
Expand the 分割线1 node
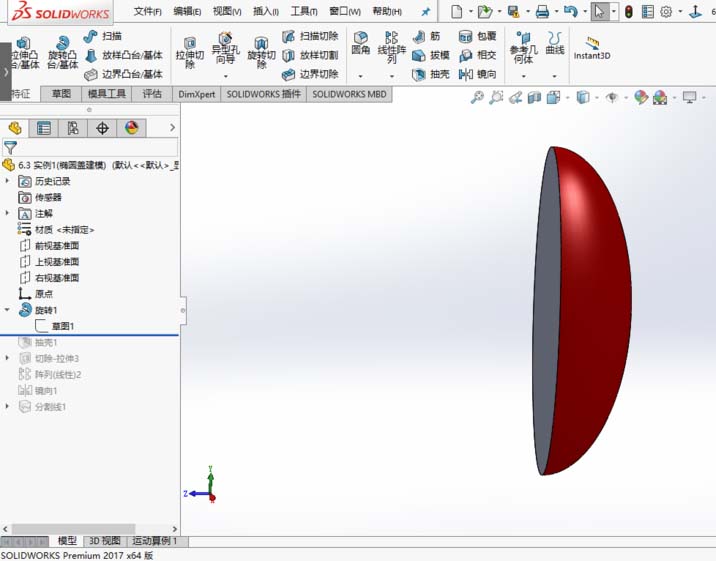pyautogui.click(x=7, y=406)
